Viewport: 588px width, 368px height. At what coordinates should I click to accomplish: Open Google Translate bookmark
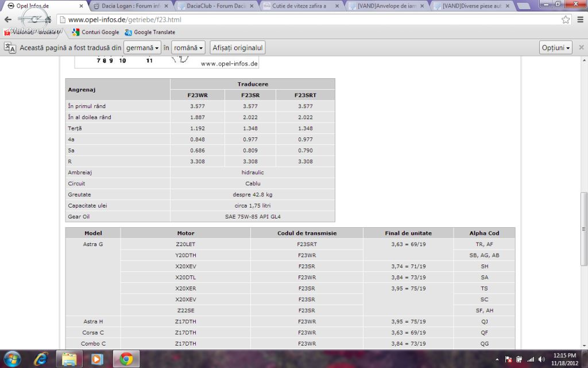pyautogui.click(x=150, y=32)
